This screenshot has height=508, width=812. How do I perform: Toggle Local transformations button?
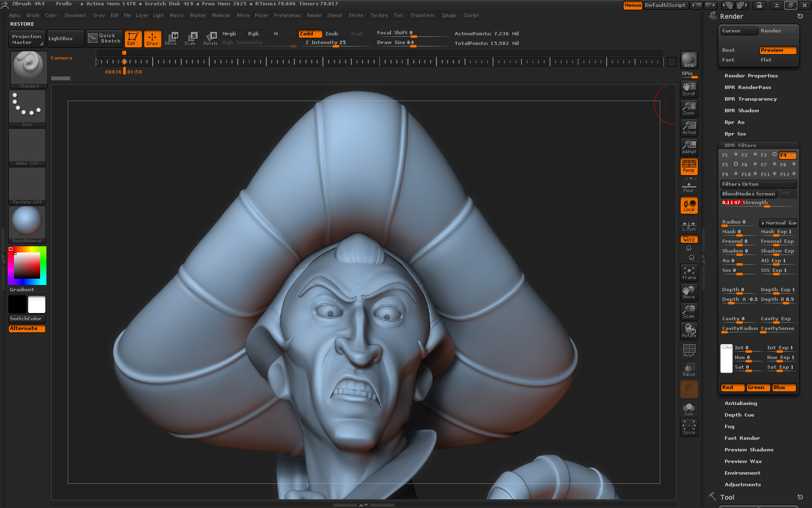(689, 206)
